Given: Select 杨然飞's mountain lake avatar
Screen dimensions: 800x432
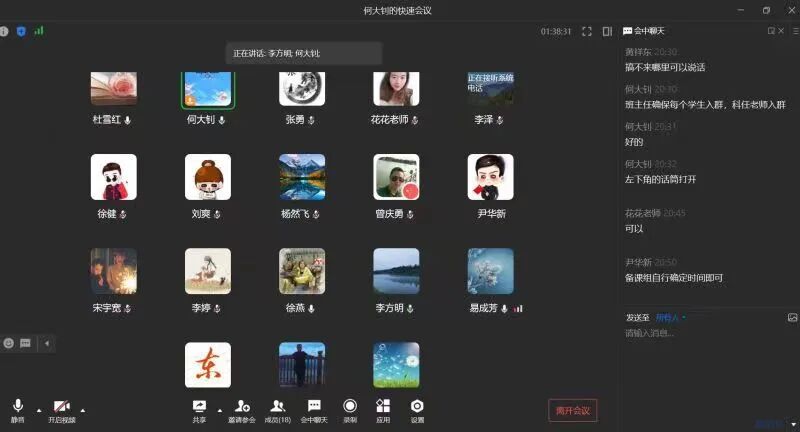Looking at the screenshot, I should (x=302, y=177).
